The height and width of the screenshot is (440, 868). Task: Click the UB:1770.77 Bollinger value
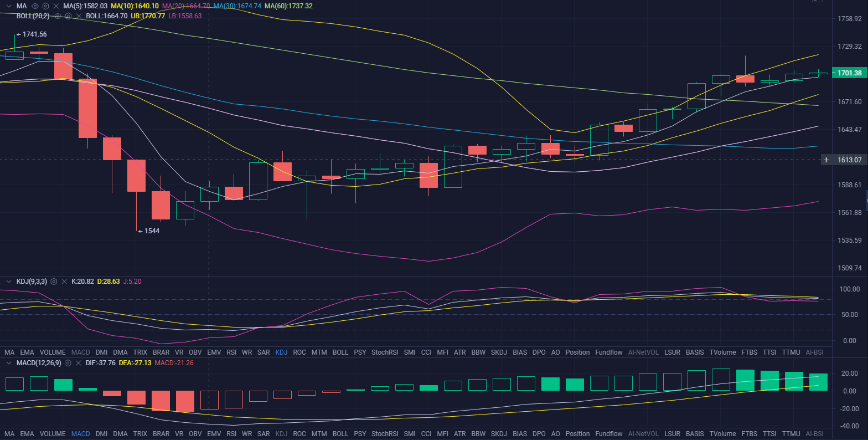(x=148, y=16)
